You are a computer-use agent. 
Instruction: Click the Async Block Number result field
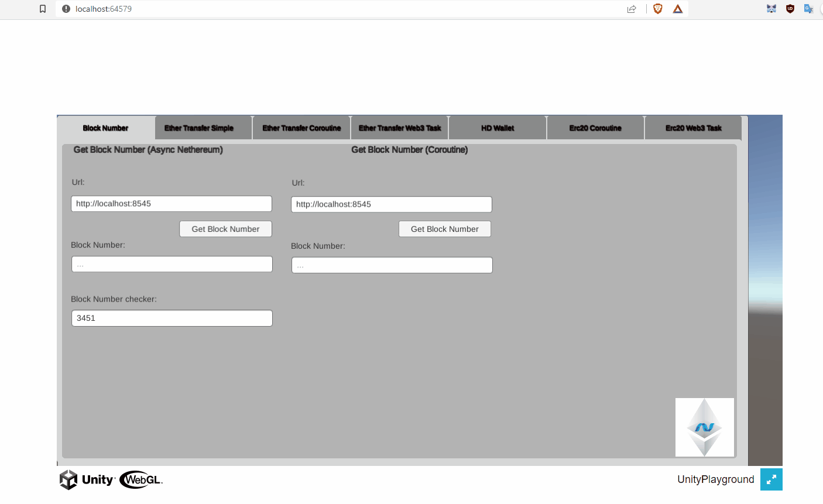coord(172,264)
